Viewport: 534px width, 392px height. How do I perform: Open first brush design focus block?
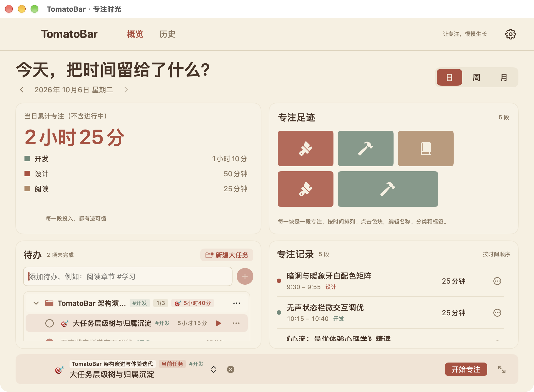(305, 148)
